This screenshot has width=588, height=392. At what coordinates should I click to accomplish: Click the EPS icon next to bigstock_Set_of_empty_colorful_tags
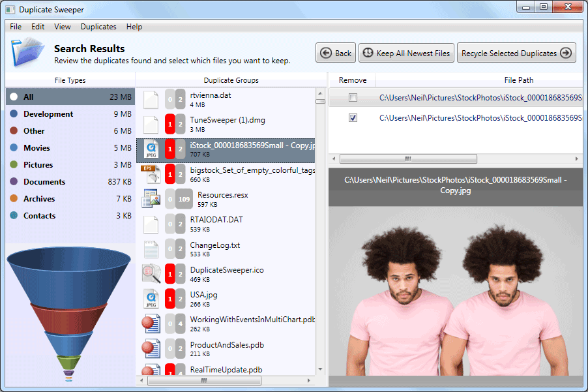click(x=151, y=174)
